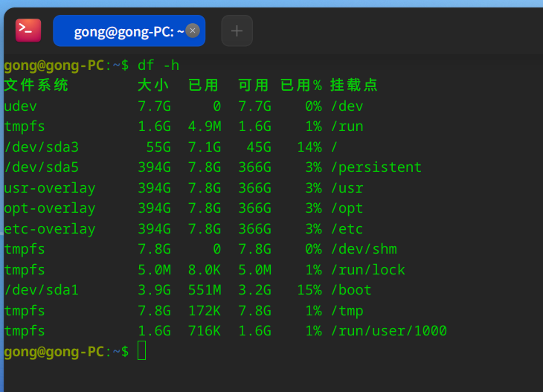
Task: Click the 8.0K used value
Action: pyautogui.click(x=205, y=270)
